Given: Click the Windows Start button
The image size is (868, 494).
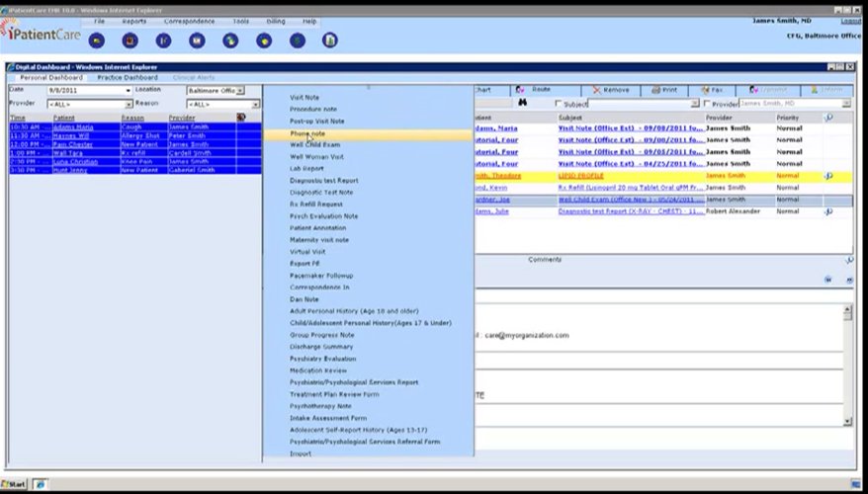Looking at the screenshot, I should click(15, 485).
